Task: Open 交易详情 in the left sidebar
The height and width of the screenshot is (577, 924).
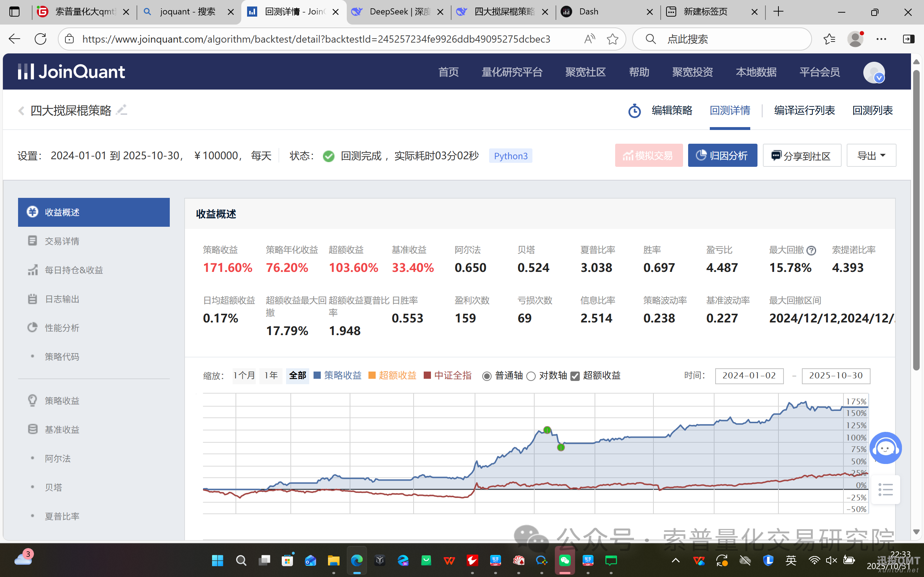Action: [x=62, y=241]
